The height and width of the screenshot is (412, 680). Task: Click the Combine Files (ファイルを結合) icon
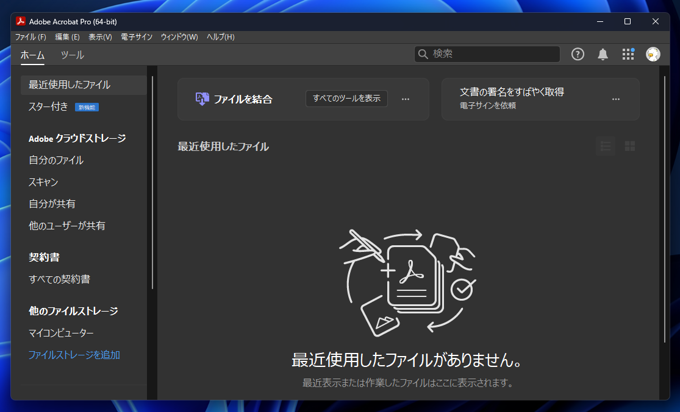click(202, 99)
